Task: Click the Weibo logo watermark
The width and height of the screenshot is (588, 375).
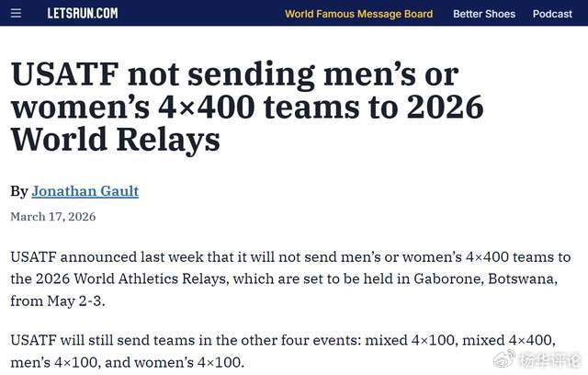Action: tap(503, 357)
